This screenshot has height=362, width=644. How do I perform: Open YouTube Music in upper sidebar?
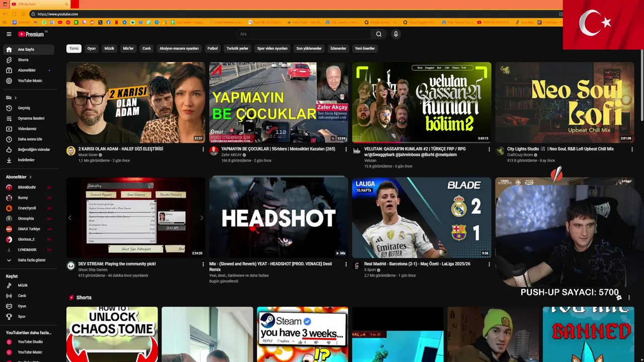[30, 80]
